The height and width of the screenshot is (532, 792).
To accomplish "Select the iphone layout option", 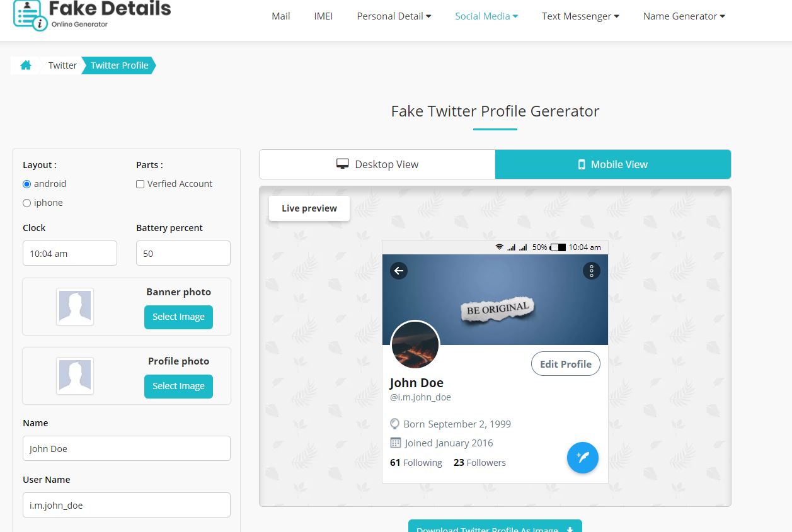I will pyautogui.click(x=26, y=203).
